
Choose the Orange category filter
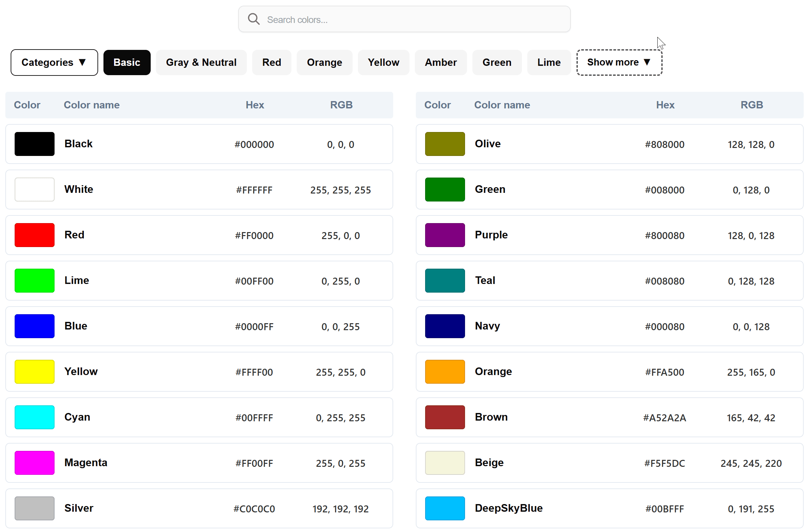point(324,62)
